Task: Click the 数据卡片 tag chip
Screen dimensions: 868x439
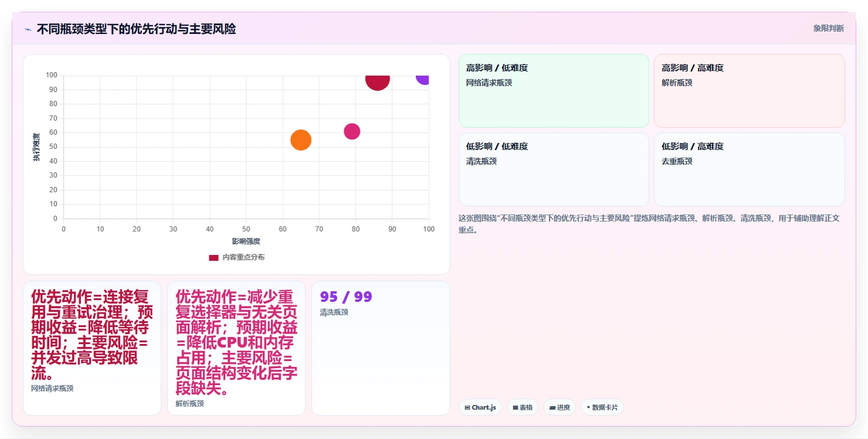Action: tap(602, 407)
